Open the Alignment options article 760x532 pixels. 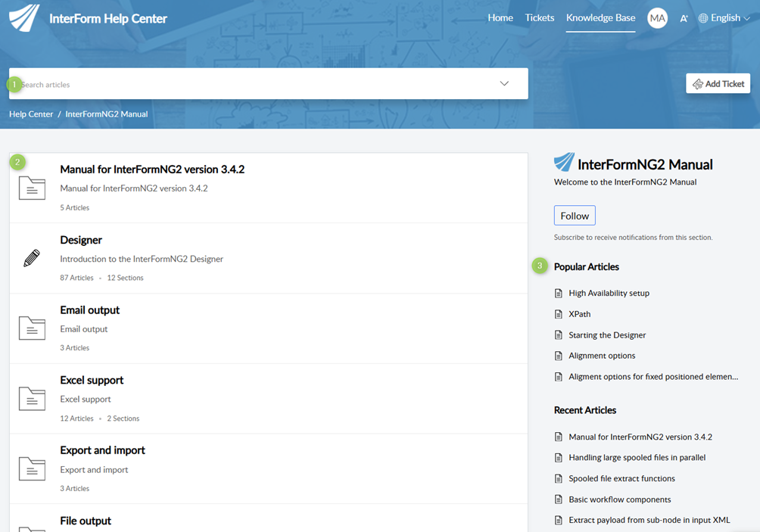(602, 356)
